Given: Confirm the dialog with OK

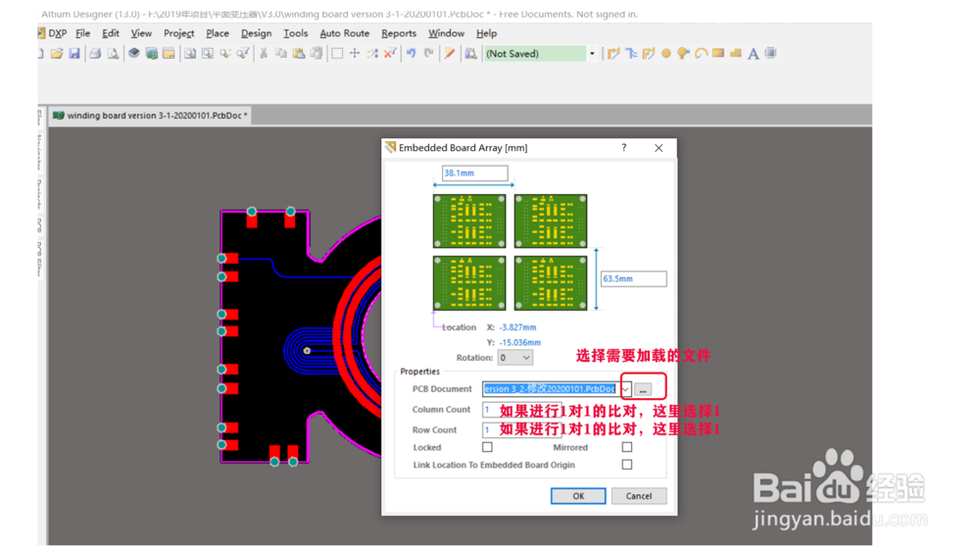Looking at the screenshot, I should tap(578, 496).
